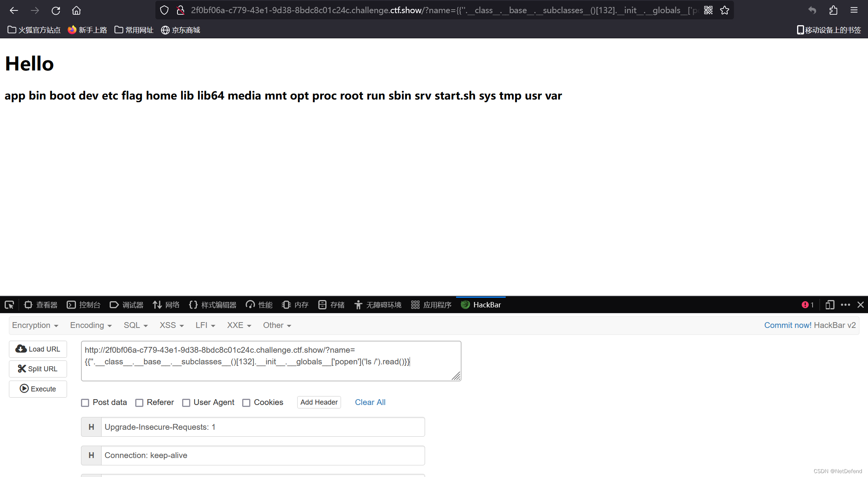
Task: Open the Encryption dropdown menu
Action: click(34, 325)
